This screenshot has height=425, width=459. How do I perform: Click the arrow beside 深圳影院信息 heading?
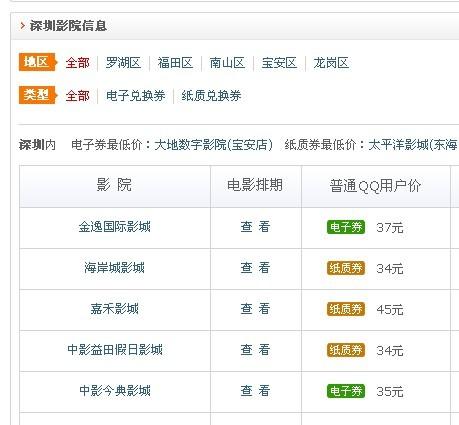[23, 26]
